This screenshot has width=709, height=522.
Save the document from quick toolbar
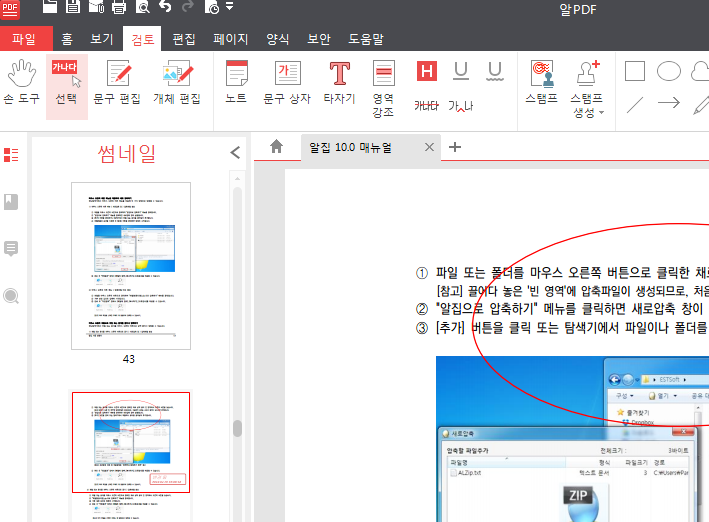point(73,6)
